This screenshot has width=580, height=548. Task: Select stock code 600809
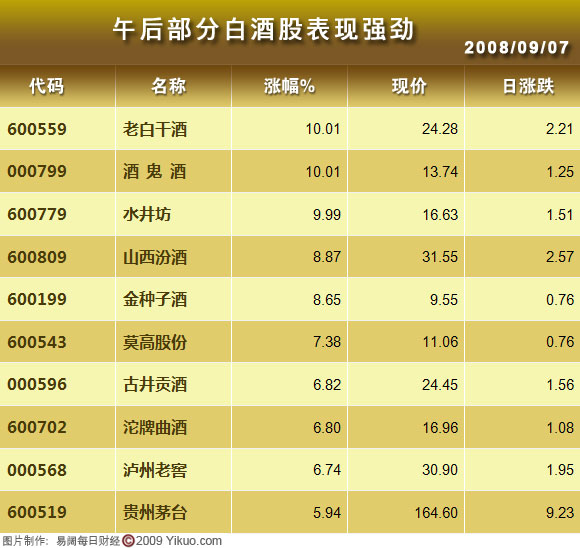tap(37, 257)
